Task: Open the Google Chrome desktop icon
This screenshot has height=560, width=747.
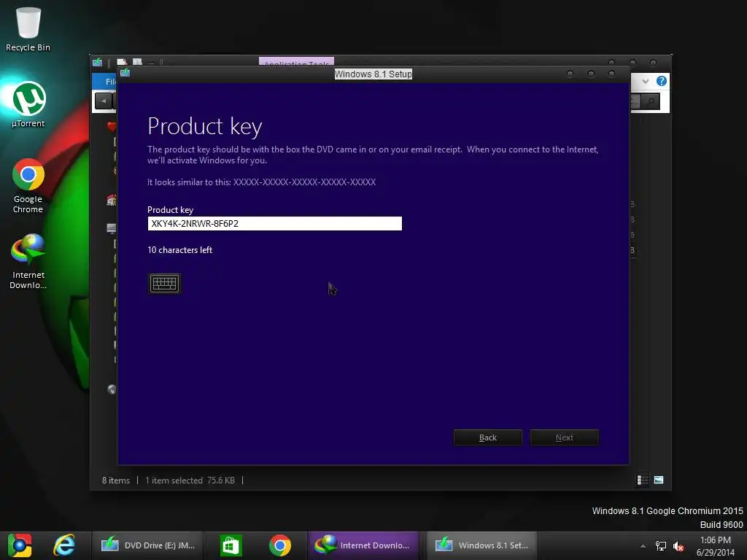Action: point(28,186)
